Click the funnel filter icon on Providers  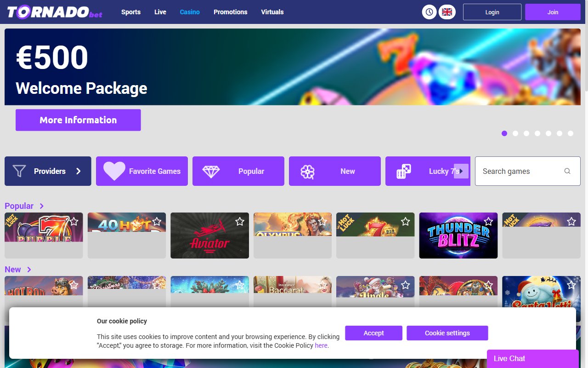coord(19,171)
